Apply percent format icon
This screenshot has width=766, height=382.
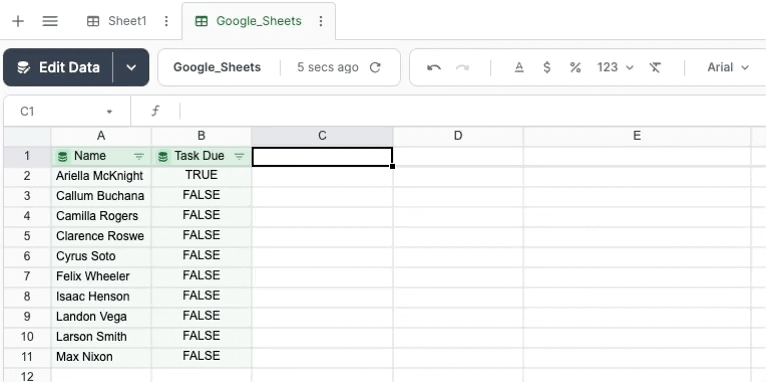(x=575, y=67)
